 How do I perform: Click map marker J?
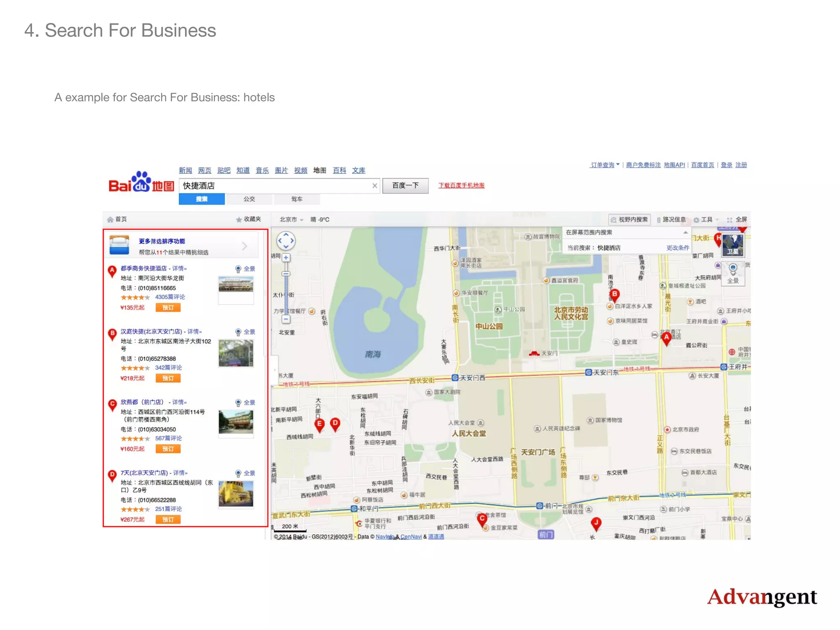(x=596, y=523)
